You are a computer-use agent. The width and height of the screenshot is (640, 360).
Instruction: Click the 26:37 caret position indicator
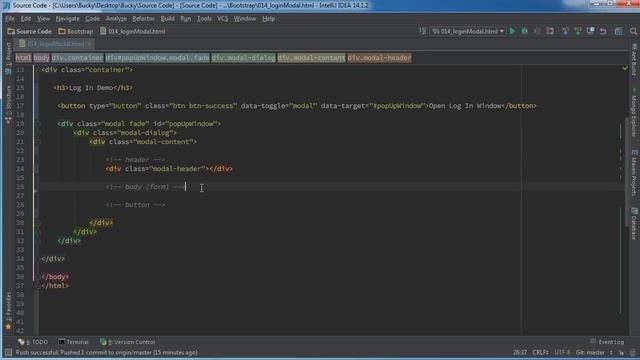(x=520, y=352)
